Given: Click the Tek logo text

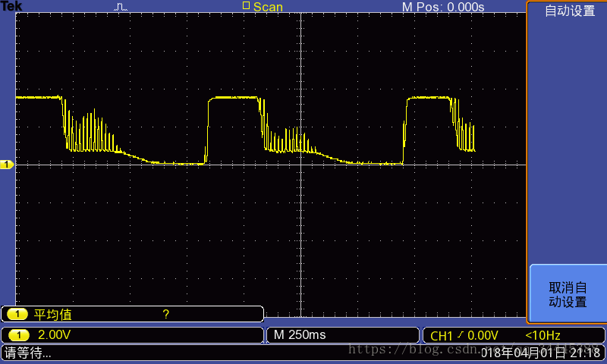Looking at the screenshot, I should [x=11, y=6].
